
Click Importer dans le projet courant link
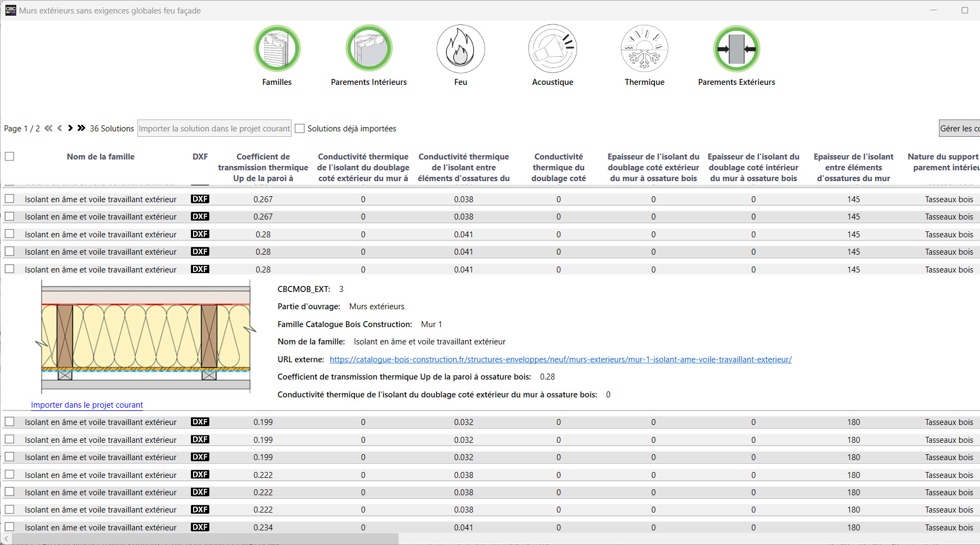[87, 404]
